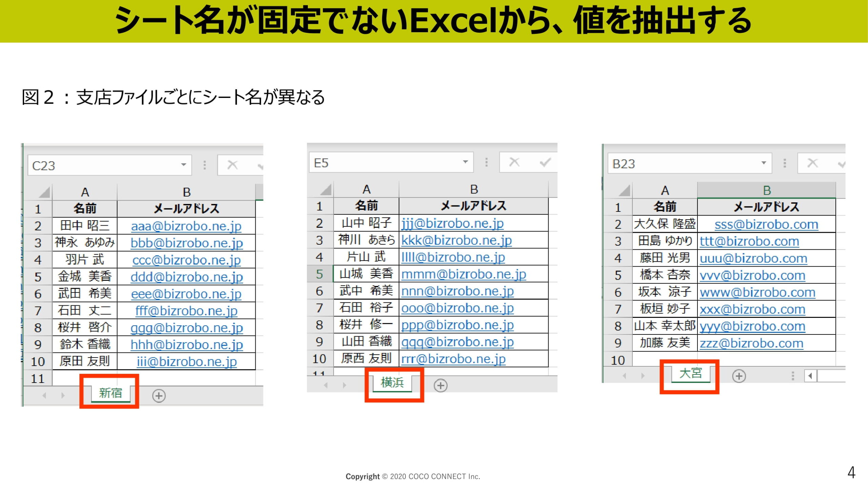Click cell containing 田中 昭三
Screen dimensions: 868x488
pyautogui.click(x=85, y=226)
